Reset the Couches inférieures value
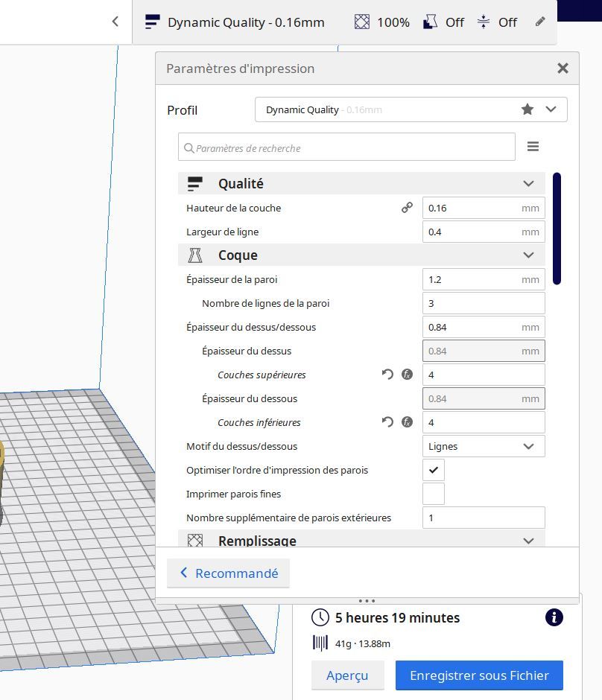This screenshot has width=602, height=700. pyautogui.click(x=387, y=422)
